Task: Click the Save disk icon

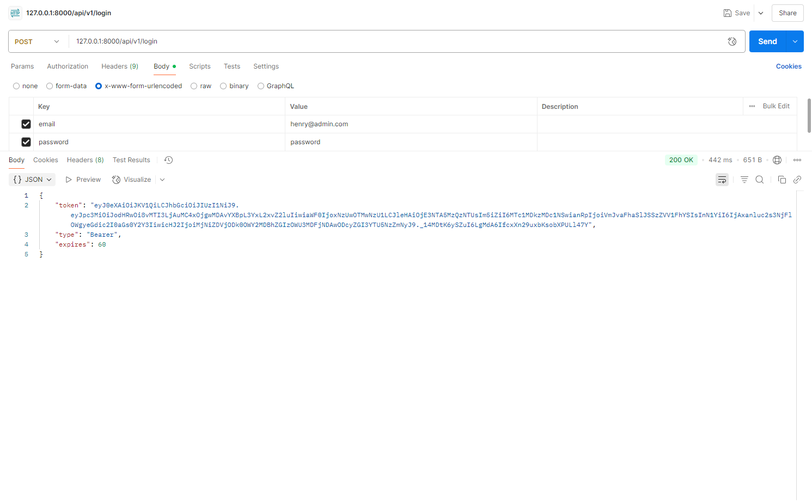Action: click(727, 13)
